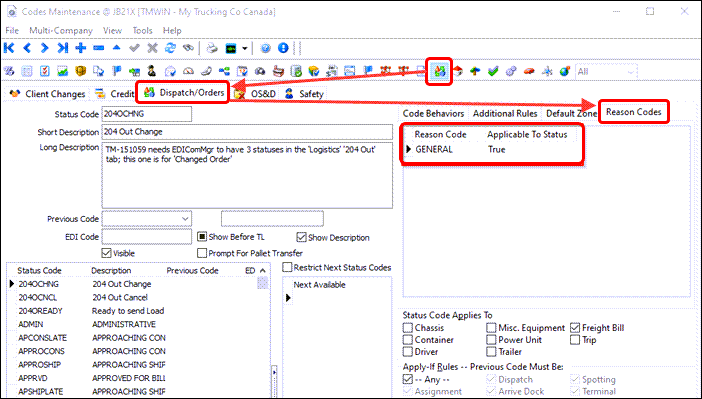Click the blue information icon in toolbar
The height and width of the screenshot is (399, 702).
[x=283, y=48]
